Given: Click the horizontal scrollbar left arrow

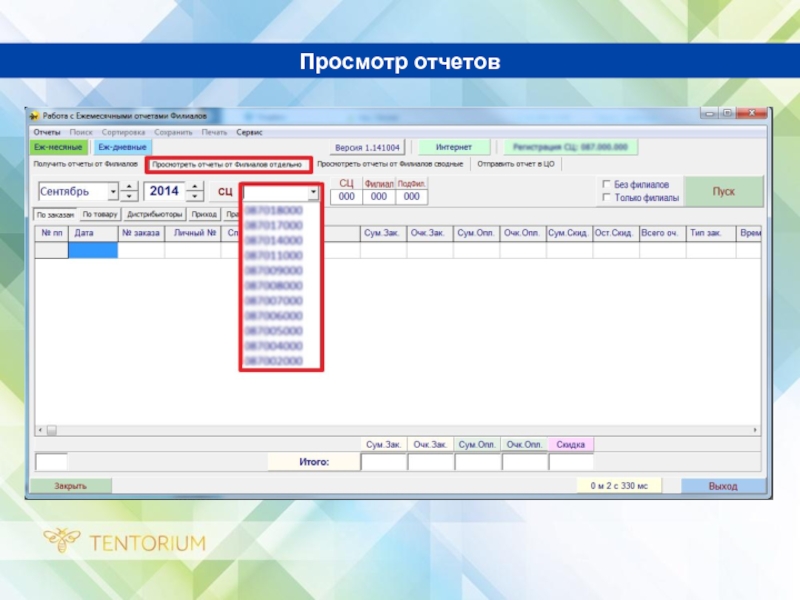Looking at the screenshot, I should [x=40, y=430].
